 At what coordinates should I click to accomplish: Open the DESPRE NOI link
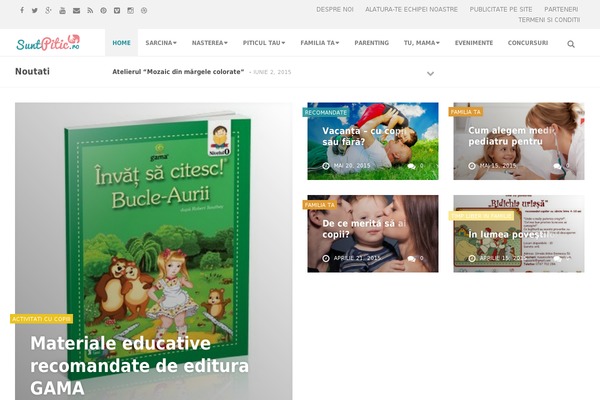(335, 9)
